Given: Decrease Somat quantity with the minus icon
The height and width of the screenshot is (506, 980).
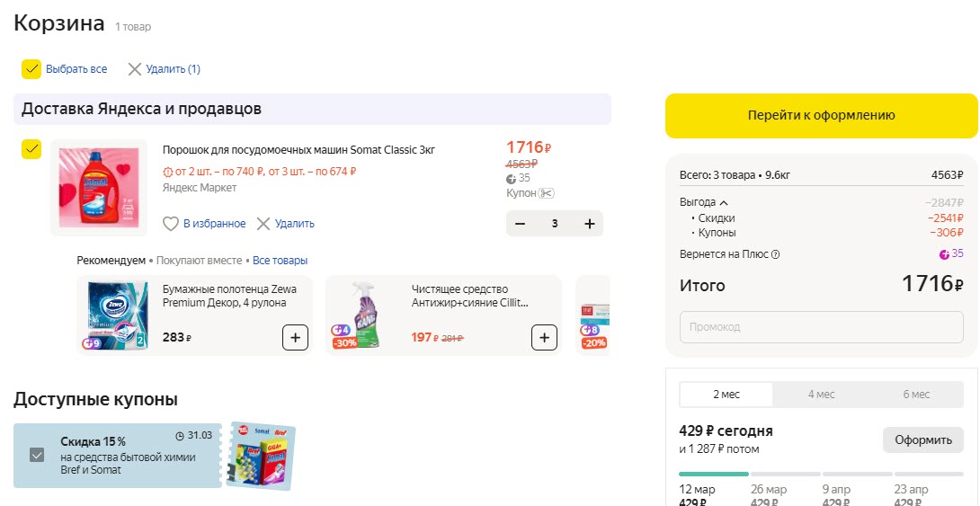Looking at the screenshot, I should 520,224.
